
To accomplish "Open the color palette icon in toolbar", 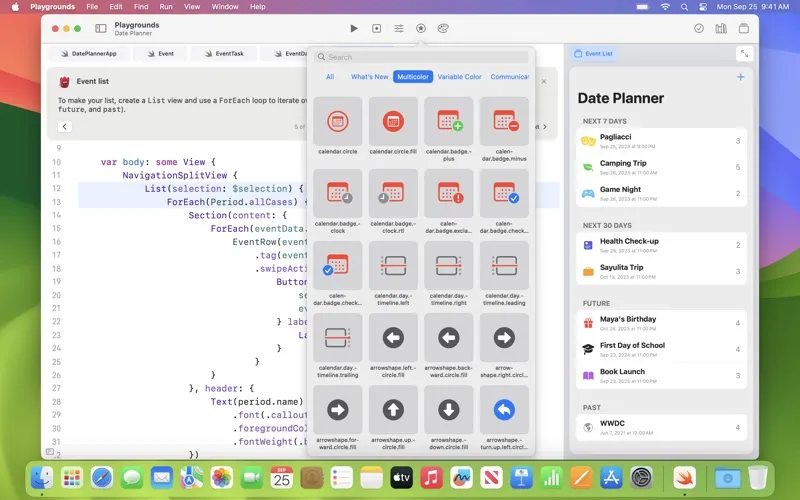I will click(x=443, y=29).
